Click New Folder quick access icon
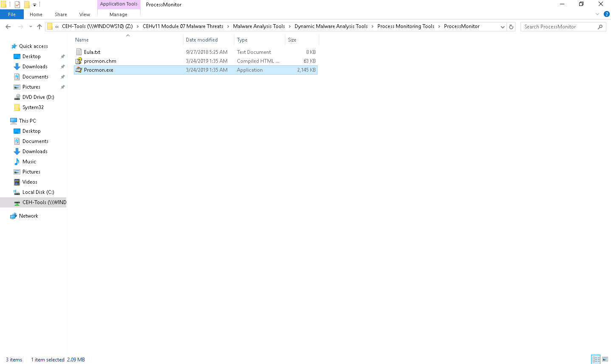This screenshot has height=364, width=611. point(27,5)
